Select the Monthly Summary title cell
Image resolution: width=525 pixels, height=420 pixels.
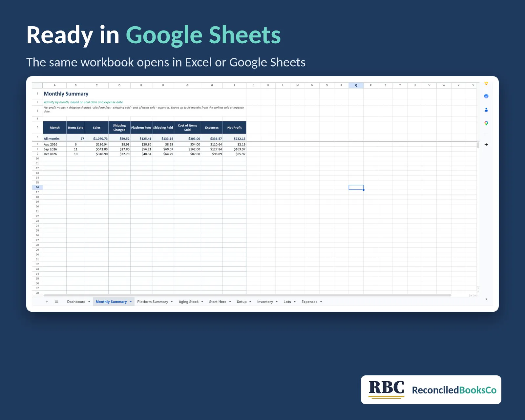66,94
